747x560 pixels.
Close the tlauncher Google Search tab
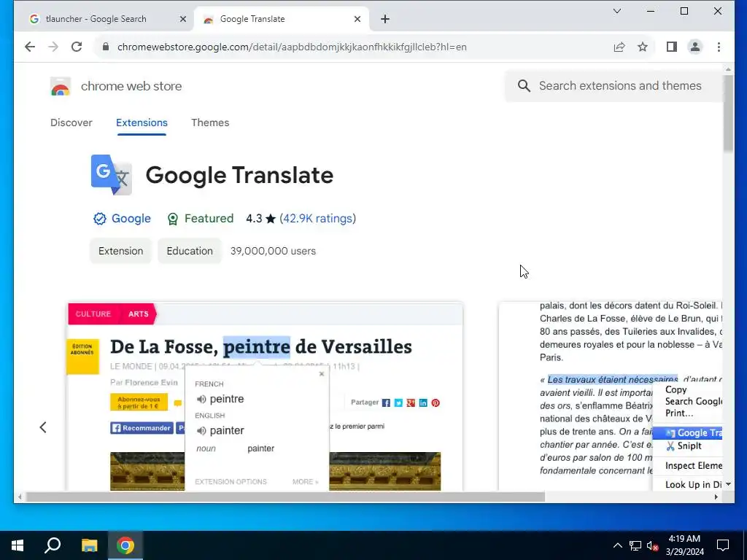point(183,19)
